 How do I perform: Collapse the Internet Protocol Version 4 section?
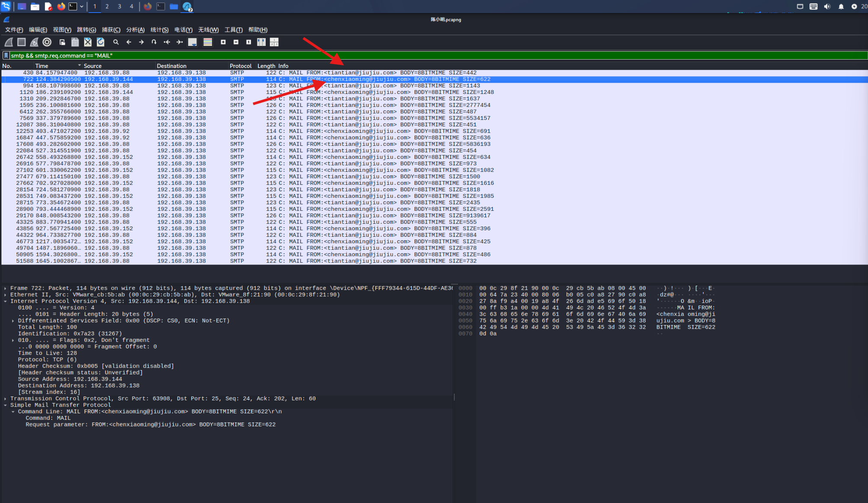5,301
